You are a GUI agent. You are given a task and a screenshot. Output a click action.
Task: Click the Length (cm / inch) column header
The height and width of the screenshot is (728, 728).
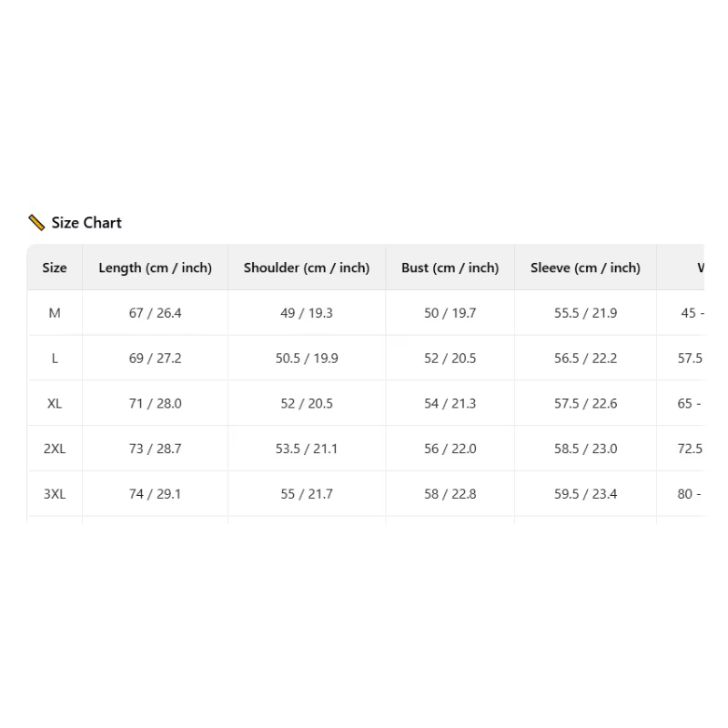click(155, 268)
